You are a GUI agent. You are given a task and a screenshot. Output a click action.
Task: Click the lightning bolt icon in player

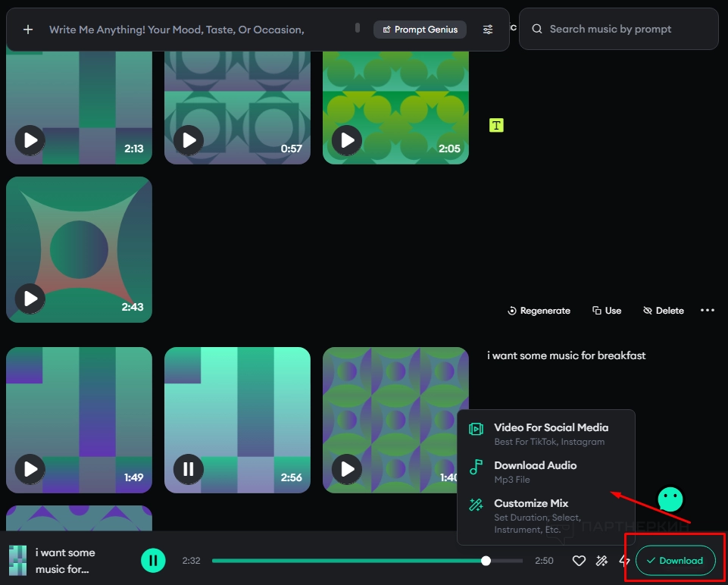(x=624, y=561)
